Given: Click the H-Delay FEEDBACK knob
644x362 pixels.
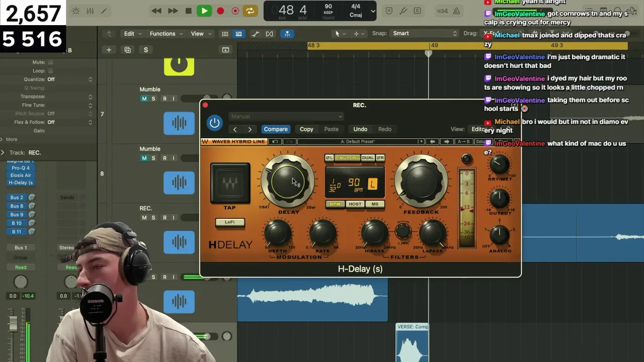Looking at the screenshot, I should point(421,182).
